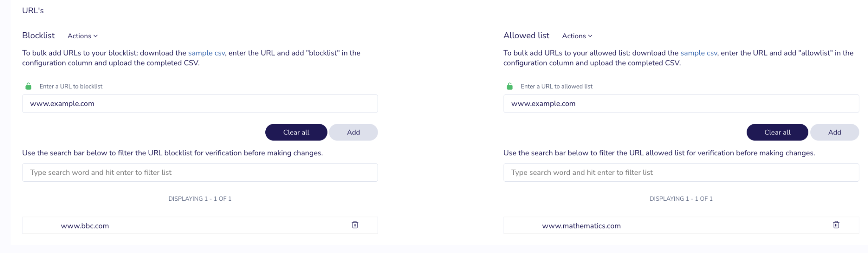Download the blocklist sample csv
868x253 pixels.
point(206,53)
